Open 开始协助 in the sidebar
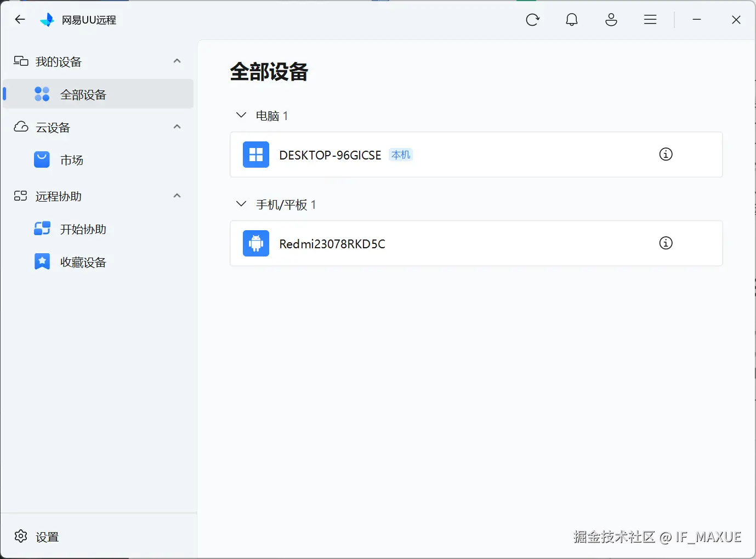This screenshot has height=559, width=756. point(98,229)
